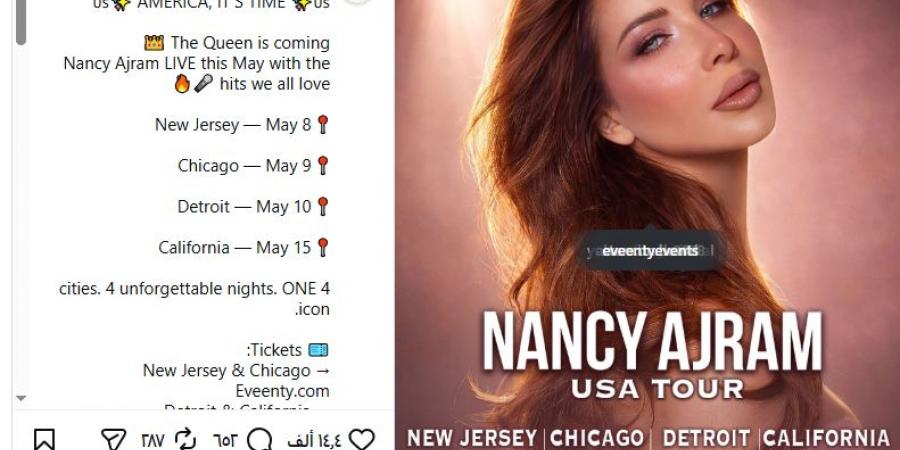900x450 pixels.
Task: Repost using the circular arrows icon
Action: coord(185,440)
